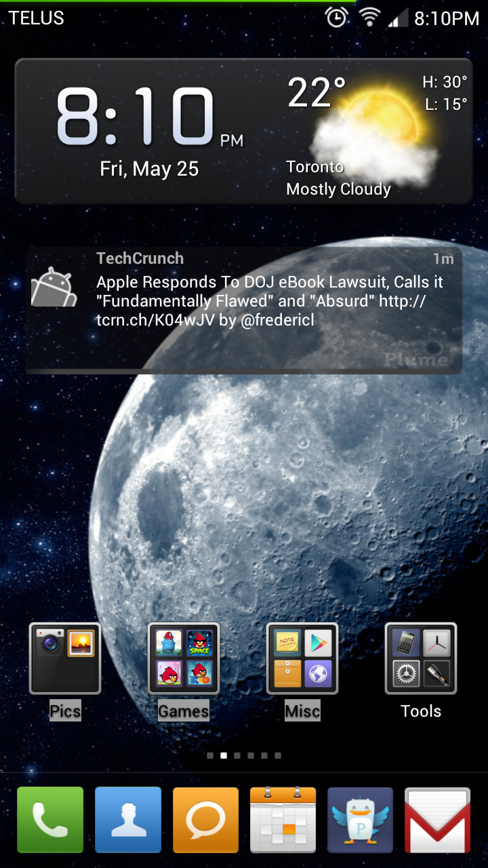Tap the cellular signal strength icon
This screenshot has width=488, height=868.
(x=398, y=18)
